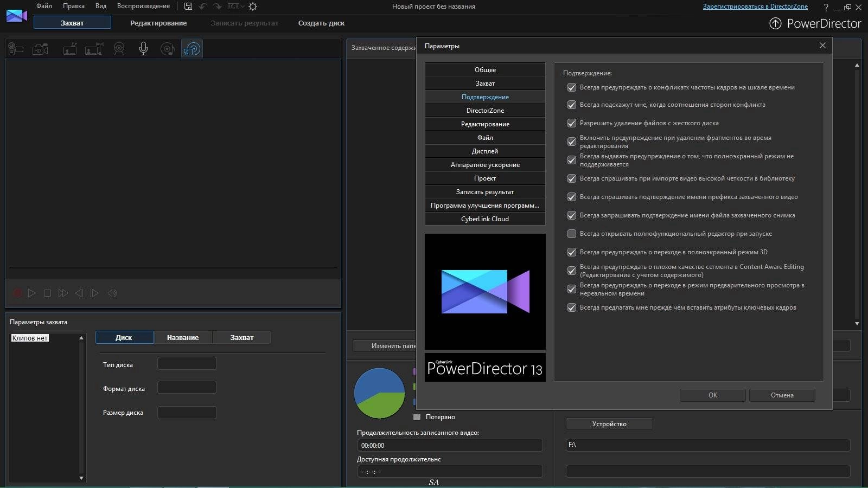Click the red record button in preview controls
The height and width of the screenshot is (488, 868).
pyautogui.click(x=17, y=293)
